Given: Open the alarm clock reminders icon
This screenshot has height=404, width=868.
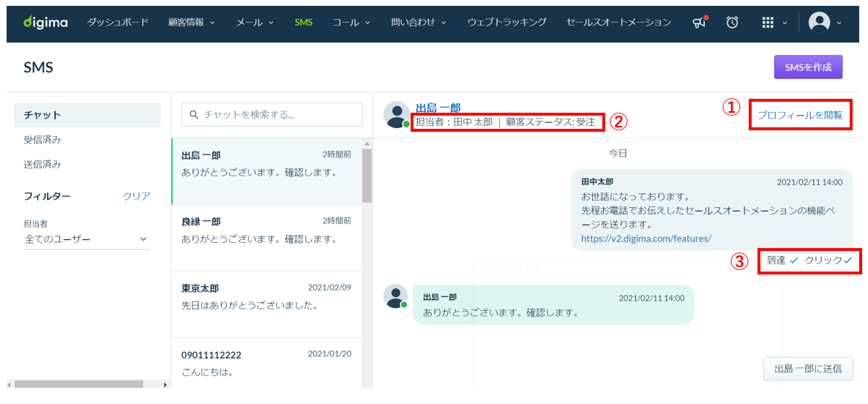Looking at the screenshot, I should pyautogui.click(x=733, y=23).
